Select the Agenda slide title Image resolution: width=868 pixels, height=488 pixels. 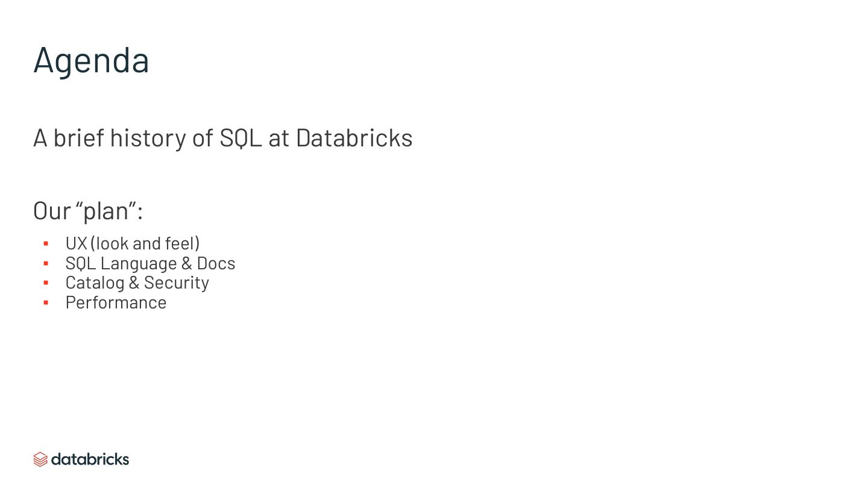[91, 60]
